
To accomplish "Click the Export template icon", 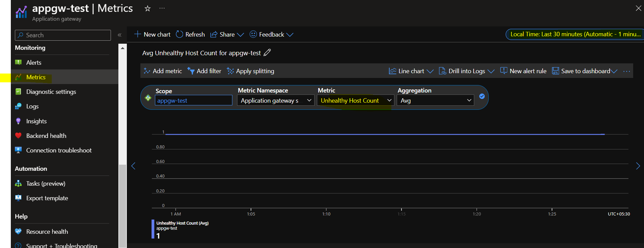I will point(18,198).
